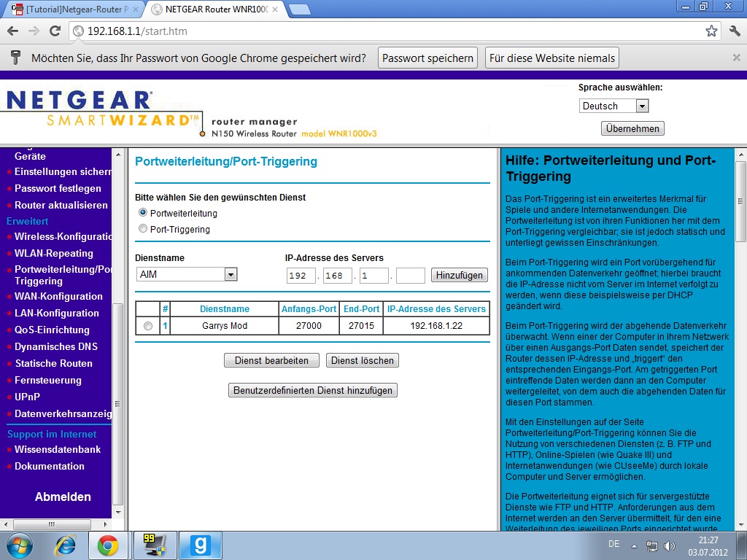Open WLAN-Repeating in the sidebar menu
The width and height of the screenshot is (747, 560).
click(x=54, y=253)
